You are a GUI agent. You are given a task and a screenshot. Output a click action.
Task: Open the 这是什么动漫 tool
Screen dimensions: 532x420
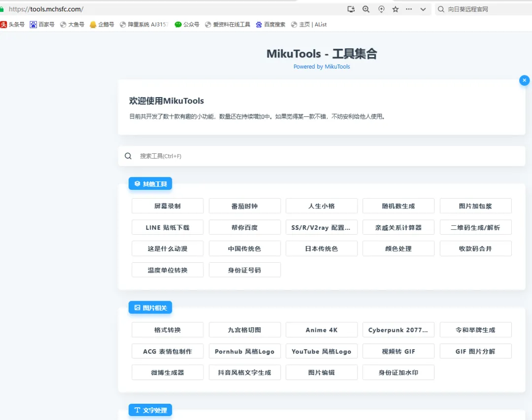click(167, 248)
